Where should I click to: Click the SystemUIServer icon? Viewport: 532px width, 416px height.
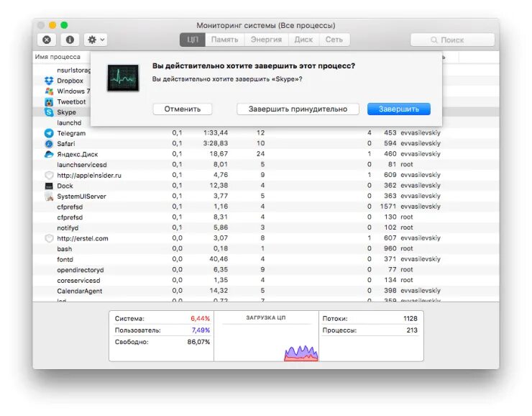49,196
